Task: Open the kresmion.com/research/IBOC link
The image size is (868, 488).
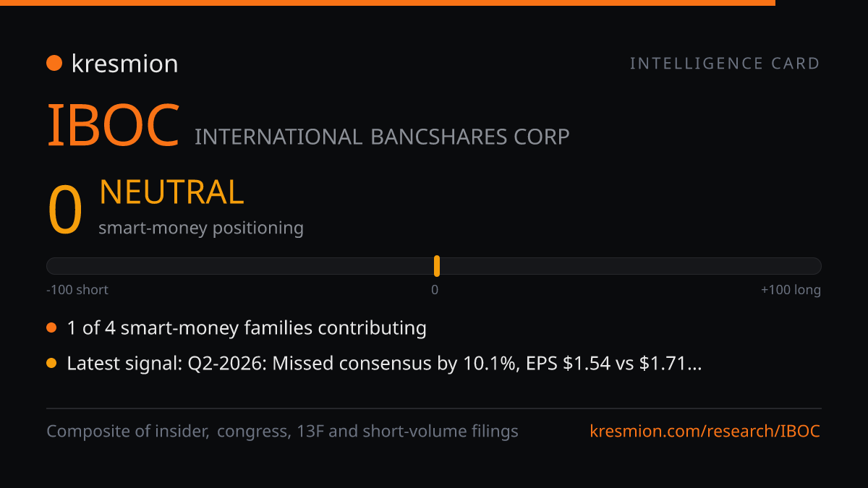Action: (x=705, y=432)
